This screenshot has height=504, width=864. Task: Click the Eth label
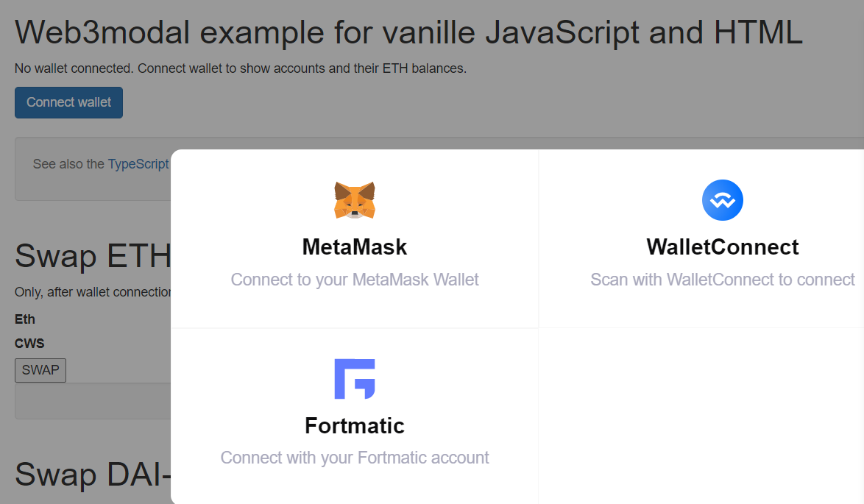click(25, 319)
